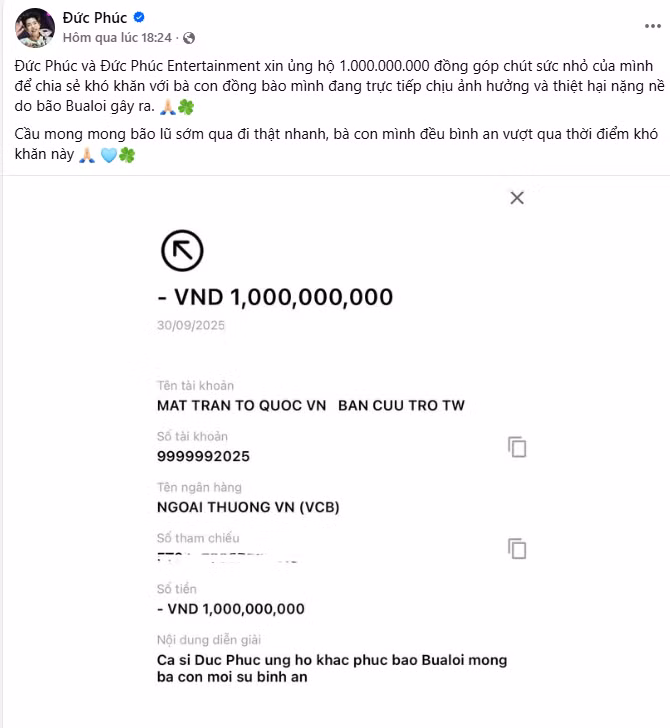Click the large VND 1,000,000,000 amount heading
The width and height of the screenshot is (670, 728).
coord(275,297)
